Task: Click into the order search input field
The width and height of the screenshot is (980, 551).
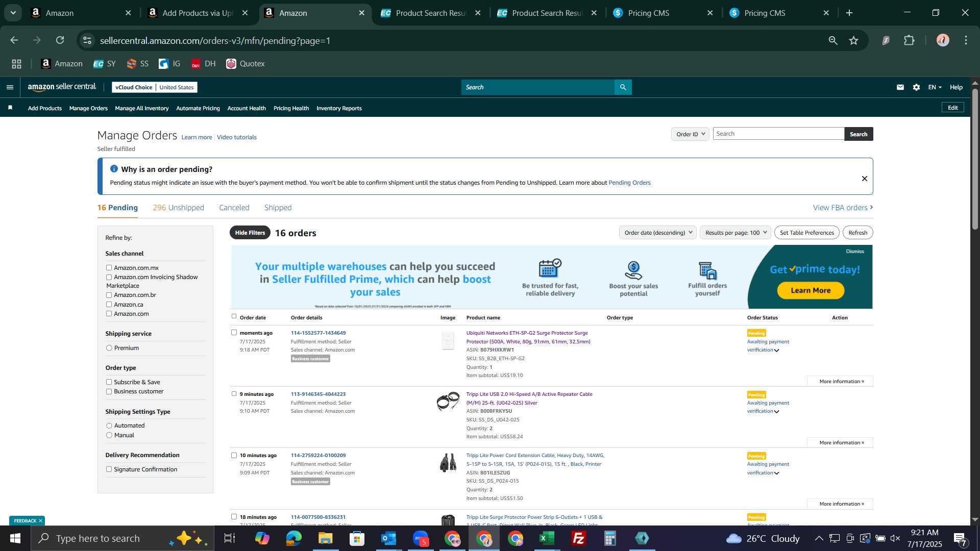Action: click(x=778, y=134)
